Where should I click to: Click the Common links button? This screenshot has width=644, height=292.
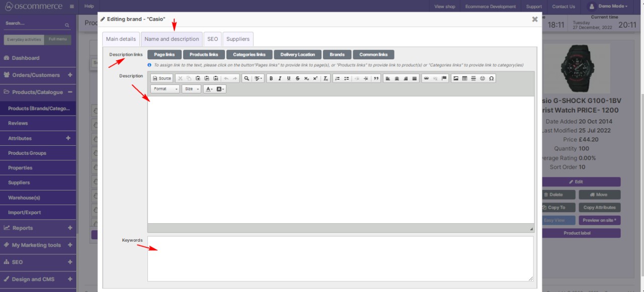(x=373, y=55)
